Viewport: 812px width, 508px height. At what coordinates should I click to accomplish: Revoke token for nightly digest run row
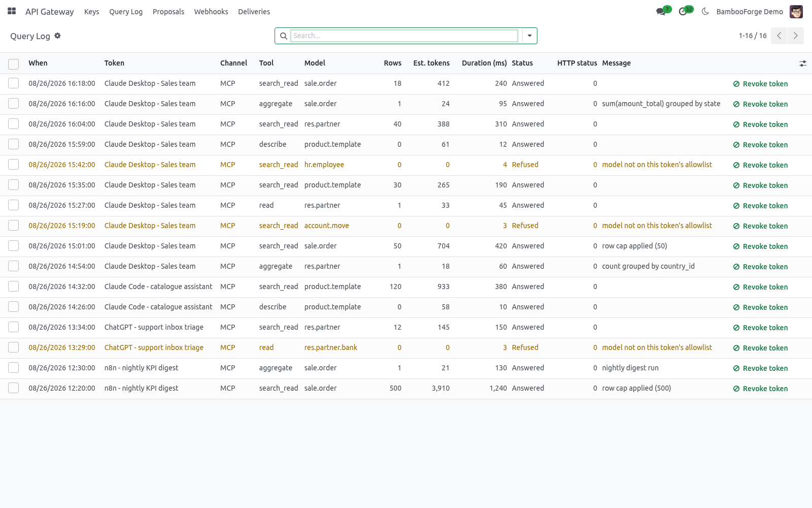[x=760, y=368]
